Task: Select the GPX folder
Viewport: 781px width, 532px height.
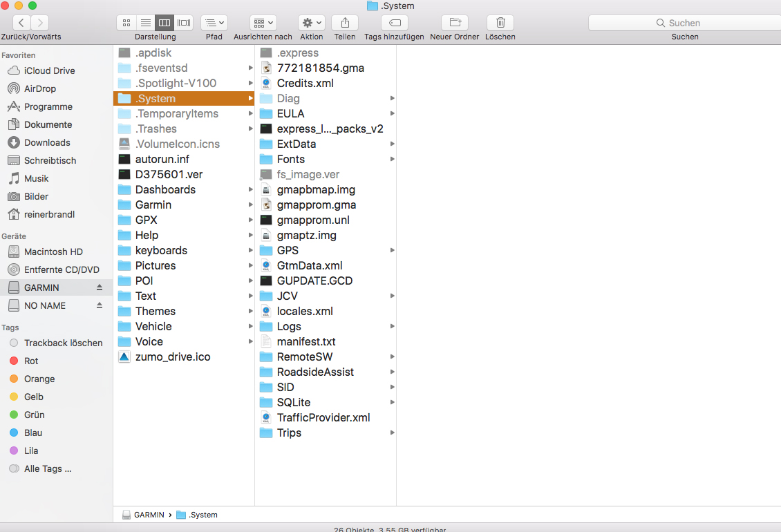Action: point(184,220)
